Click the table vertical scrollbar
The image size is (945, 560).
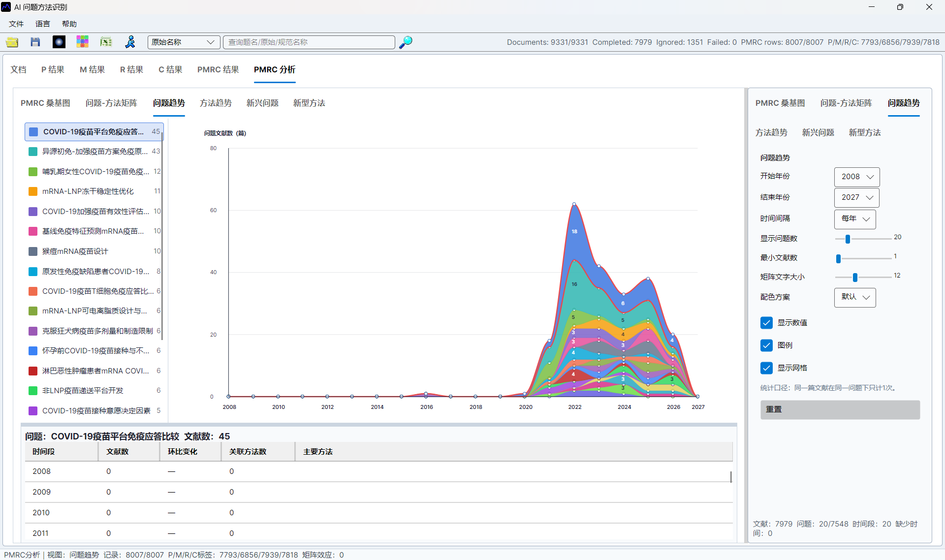click(731, 477)
